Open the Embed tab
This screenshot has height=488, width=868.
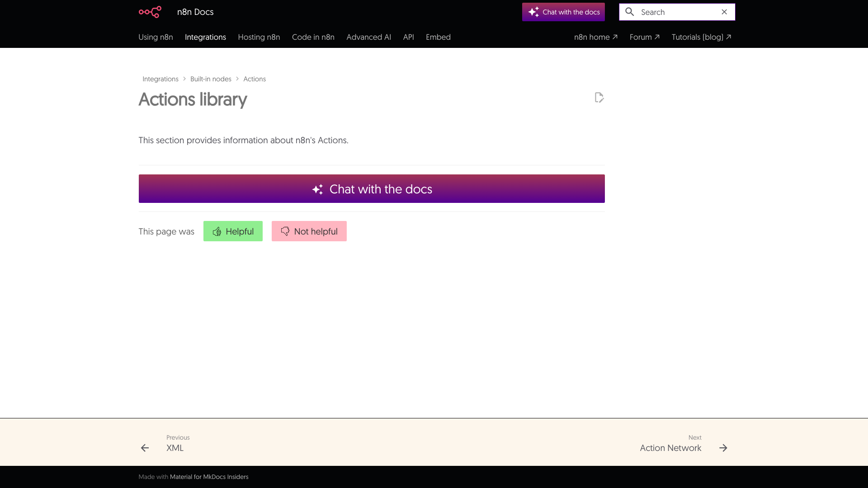[438, 37]
